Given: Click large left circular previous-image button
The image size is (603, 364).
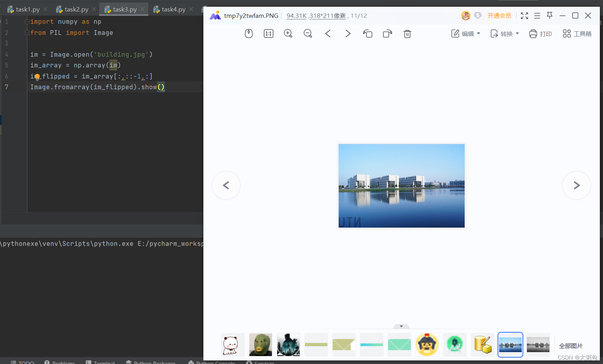Looking at the screenshot, I should click(226, 185).
